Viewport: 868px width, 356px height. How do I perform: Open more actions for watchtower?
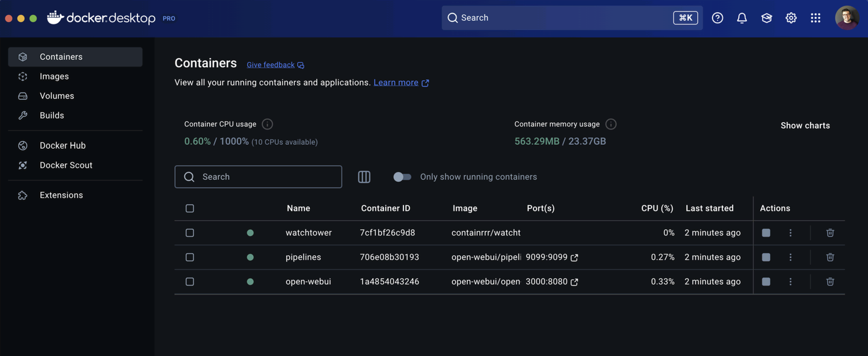tap(790, 233)
